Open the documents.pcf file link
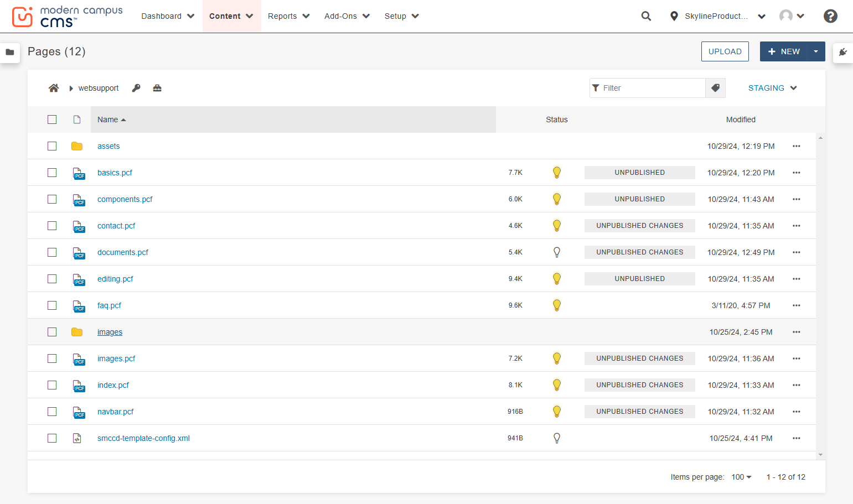Image resolution: width=853 pixels, height=504 pixels. coord(123,252)
